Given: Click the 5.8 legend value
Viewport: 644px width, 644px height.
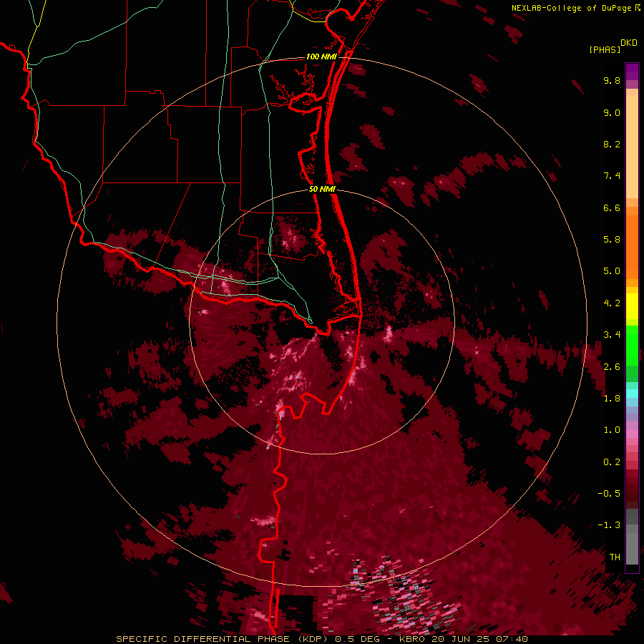Looking at the screenshot, I should coord(612,240).
